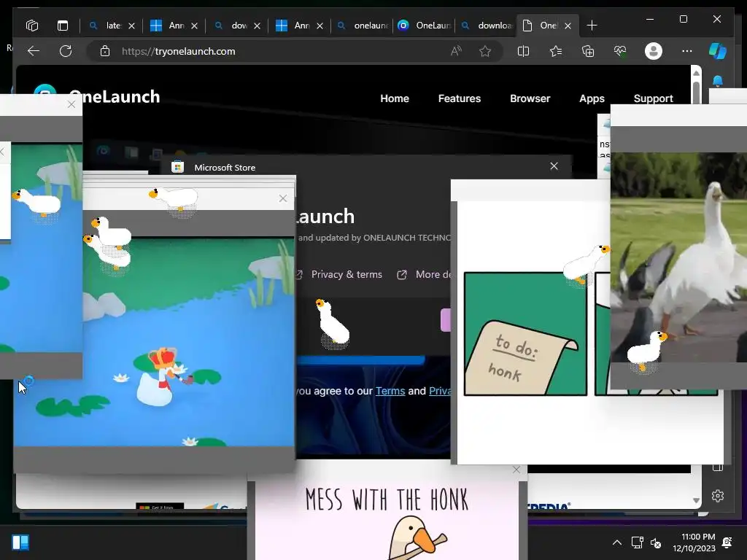The height and width of the screenshot is (560, 747).
Task: Open Support in OneLaunch site nav
Action: (653, 98)
